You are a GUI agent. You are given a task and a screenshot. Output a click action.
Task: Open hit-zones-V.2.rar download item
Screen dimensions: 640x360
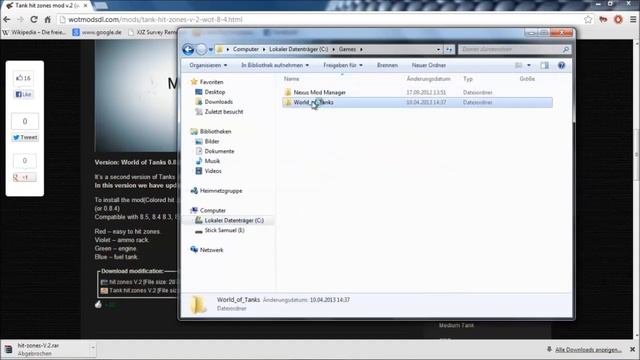(x=45, y=349)
